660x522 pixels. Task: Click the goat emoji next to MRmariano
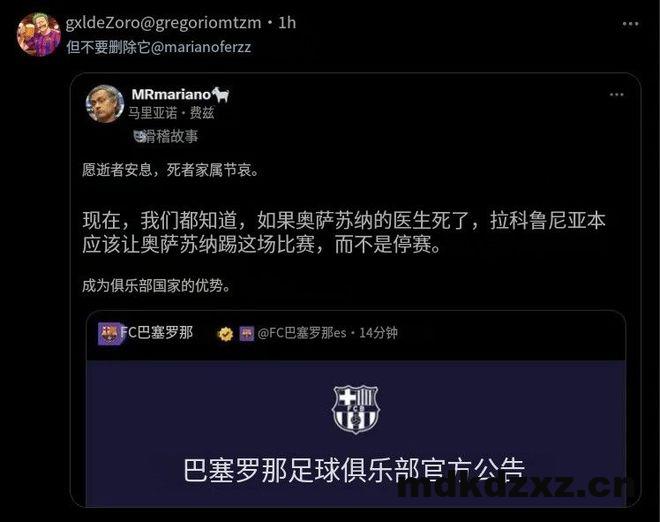(221, 94)
